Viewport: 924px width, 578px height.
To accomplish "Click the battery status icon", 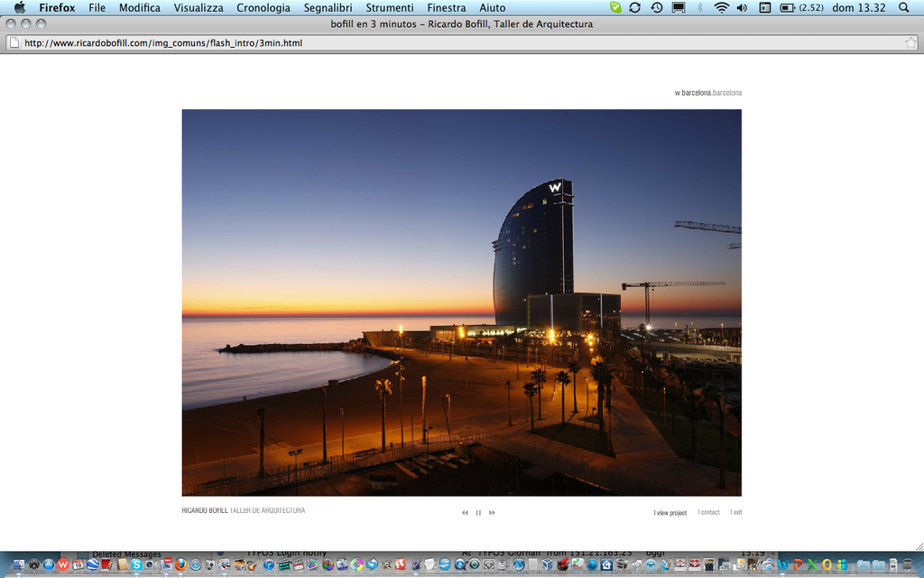I will 787,8.
